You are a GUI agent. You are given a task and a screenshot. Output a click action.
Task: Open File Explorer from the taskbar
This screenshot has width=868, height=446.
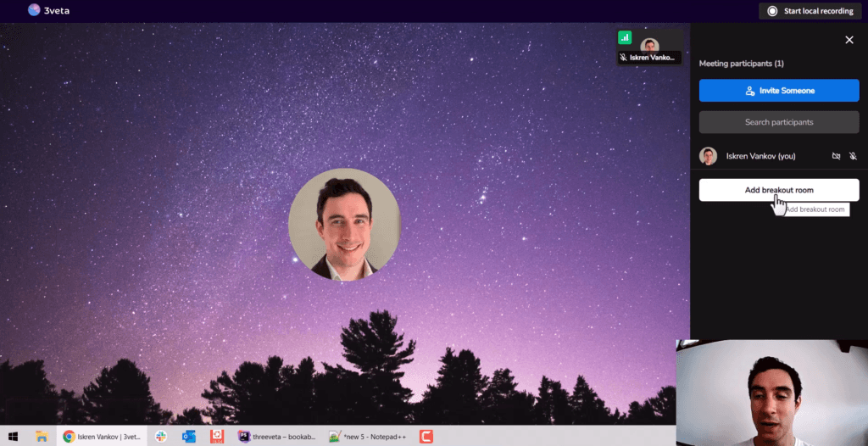pos(42,437)
